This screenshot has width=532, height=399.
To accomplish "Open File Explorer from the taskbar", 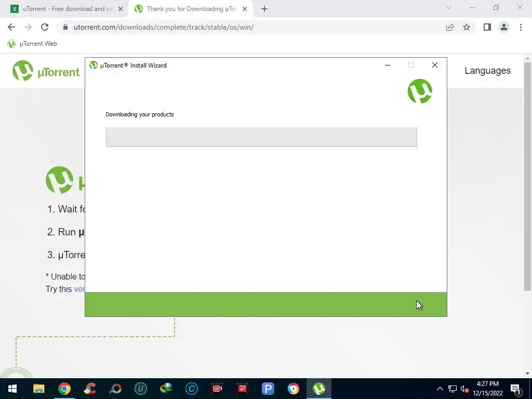I will coord(38,389).
